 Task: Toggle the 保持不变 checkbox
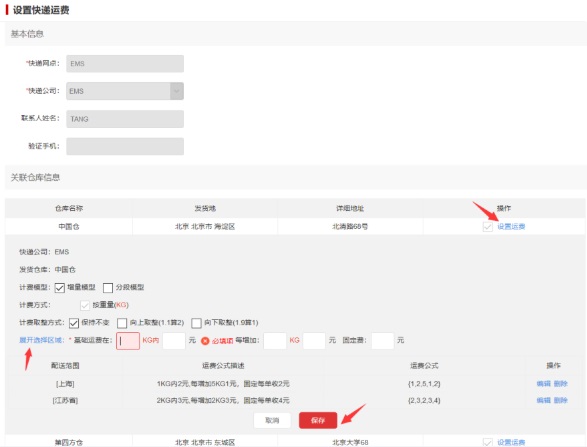74,323
